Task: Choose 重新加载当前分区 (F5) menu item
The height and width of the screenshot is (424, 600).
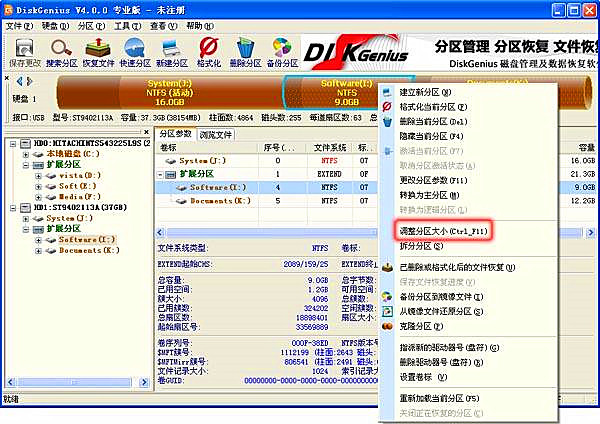Action: point(467,398)
